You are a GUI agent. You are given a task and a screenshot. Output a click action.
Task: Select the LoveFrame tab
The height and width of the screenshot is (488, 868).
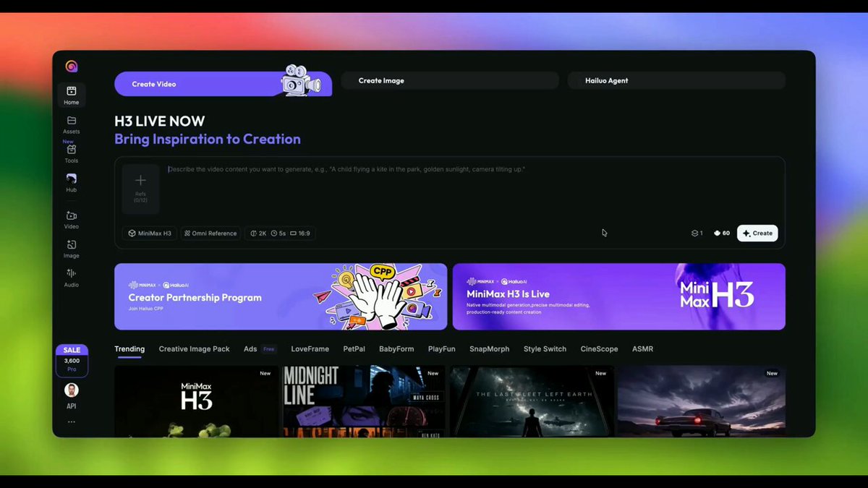(310, 349)
